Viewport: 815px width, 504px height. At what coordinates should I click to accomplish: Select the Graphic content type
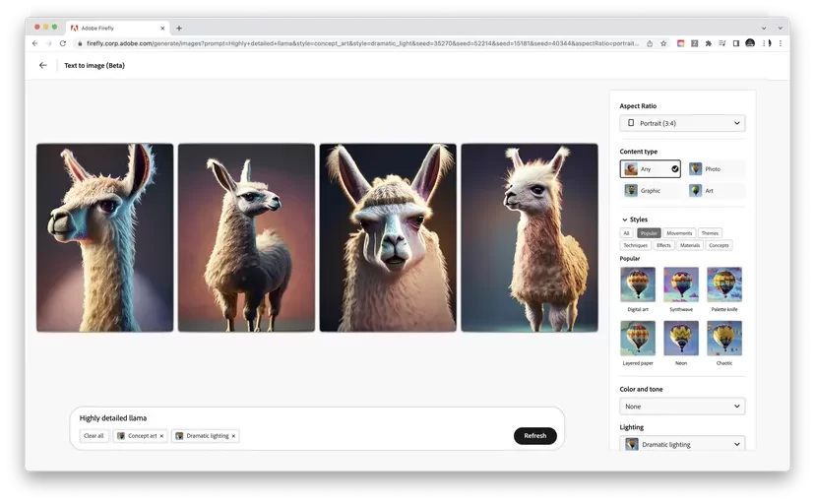[x=650, y=191]
